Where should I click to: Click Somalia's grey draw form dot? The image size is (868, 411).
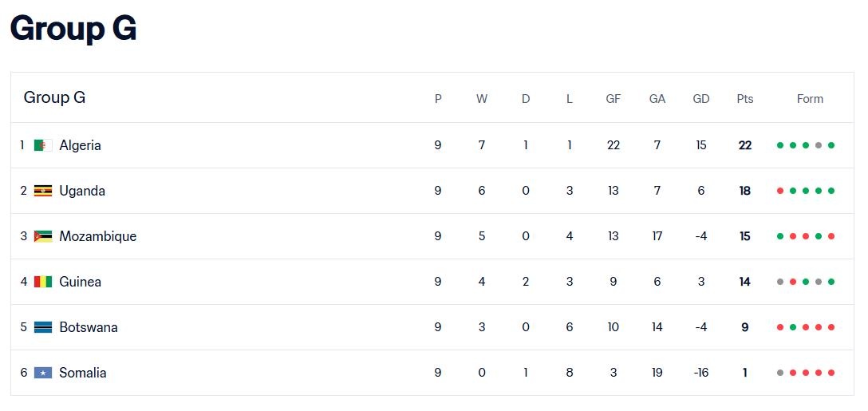coord(780,373)
